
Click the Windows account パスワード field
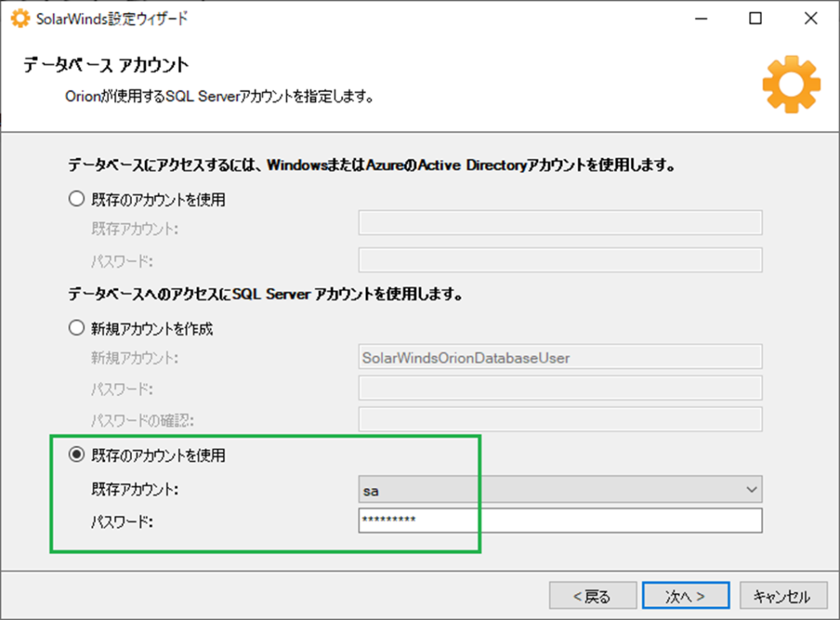(559, 260)
